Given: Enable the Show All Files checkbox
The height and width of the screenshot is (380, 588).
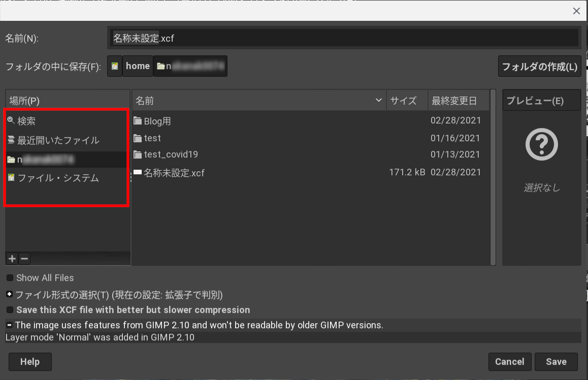Looking at the screenshot, I should tap(9, 278).
